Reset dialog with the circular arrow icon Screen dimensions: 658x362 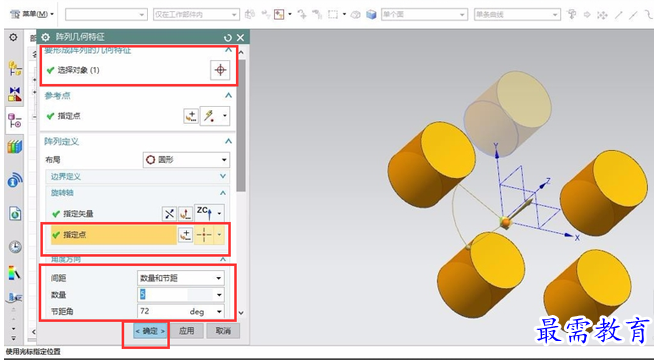coord(227,38)
